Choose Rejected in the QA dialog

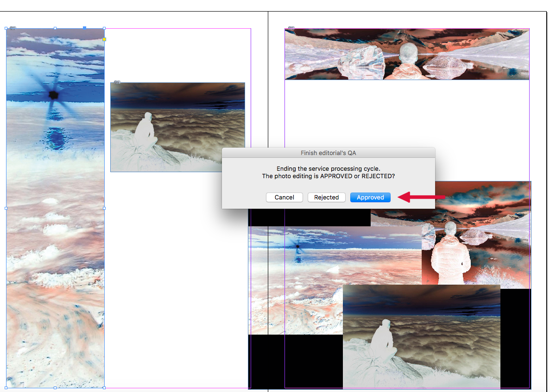tap(326, 197)
